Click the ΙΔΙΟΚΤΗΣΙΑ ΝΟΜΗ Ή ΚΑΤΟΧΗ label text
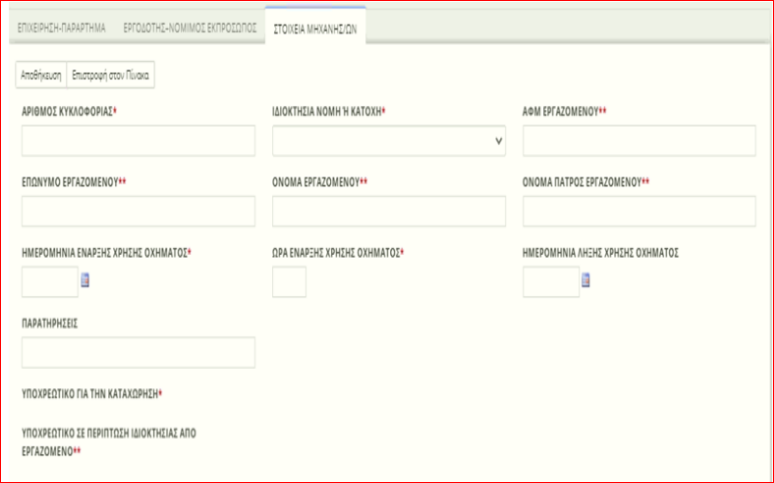The image size is (774, 483). coord(328,111)
